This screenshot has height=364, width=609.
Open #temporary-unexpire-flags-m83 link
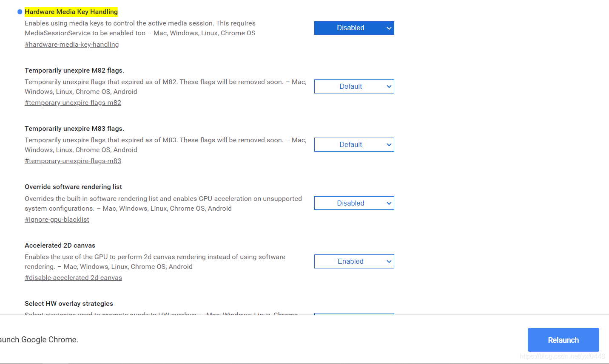click(73, 161)
